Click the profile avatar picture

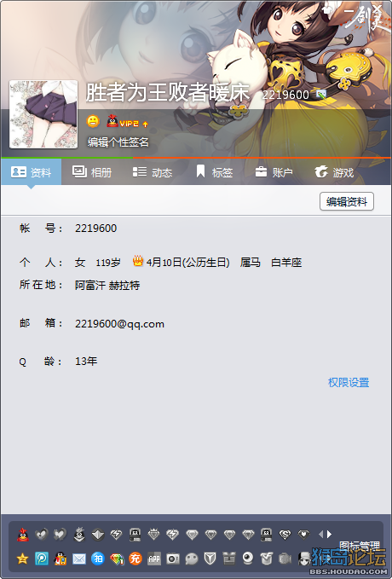point(43,114)
